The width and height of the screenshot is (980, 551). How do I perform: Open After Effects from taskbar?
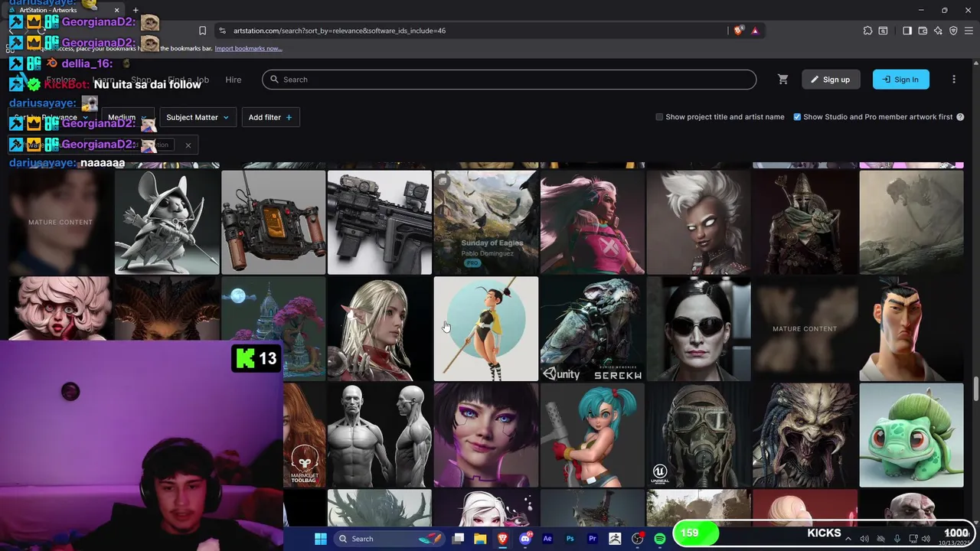click(547, 539)
